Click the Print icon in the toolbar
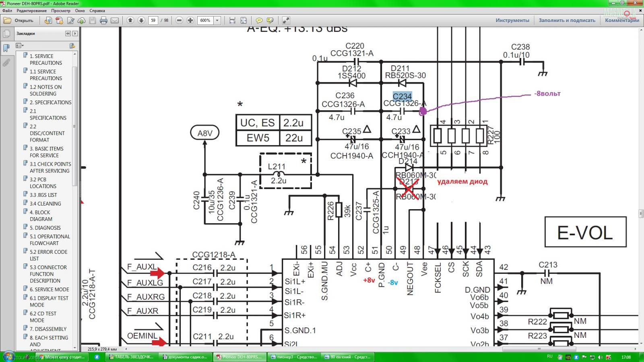 click(x=103, y=21)
